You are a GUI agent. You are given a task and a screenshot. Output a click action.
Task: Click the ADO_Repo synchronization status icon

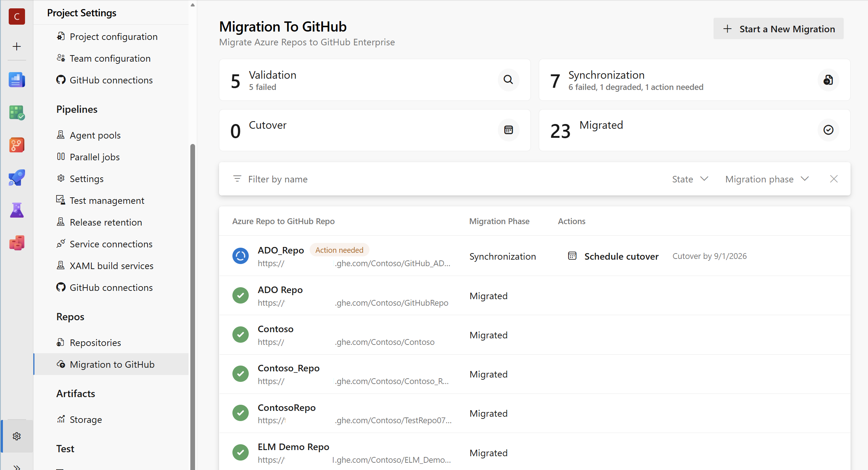[240, 256]
